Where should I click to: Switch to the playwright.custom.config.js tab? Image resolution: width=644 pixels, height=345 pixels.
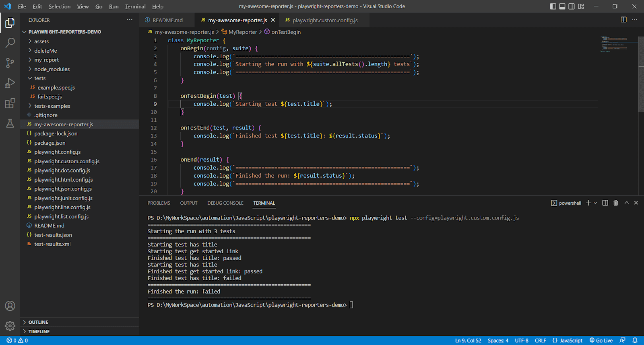pos(324,20)
